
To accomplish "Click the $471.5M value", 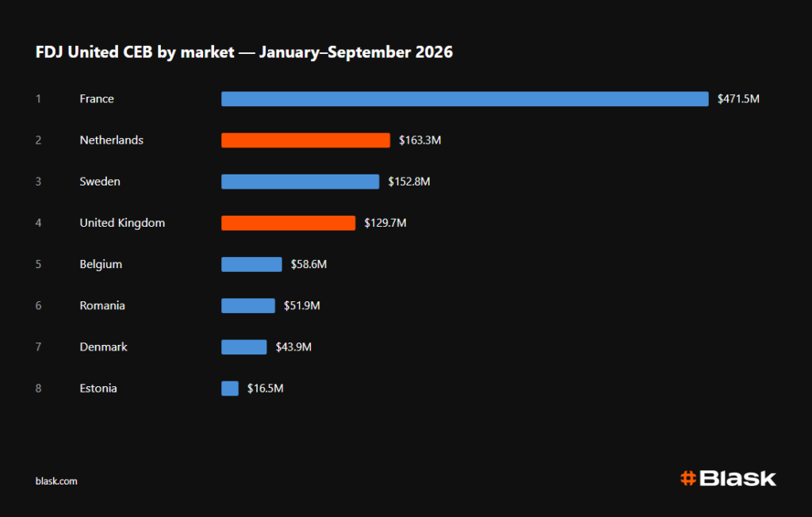I will tap(738, 99).
